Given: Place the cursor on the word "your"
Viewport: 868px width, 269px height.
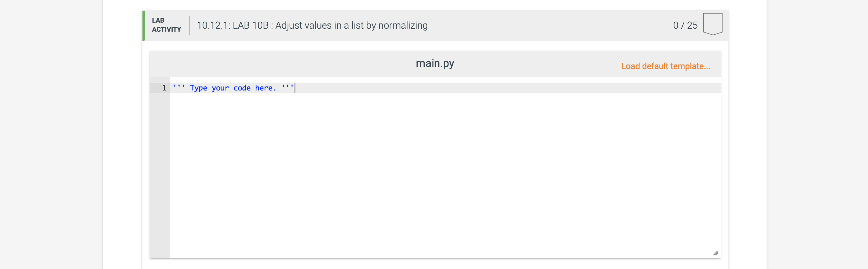Looking at the screenshot, I should tap(220, 88).
